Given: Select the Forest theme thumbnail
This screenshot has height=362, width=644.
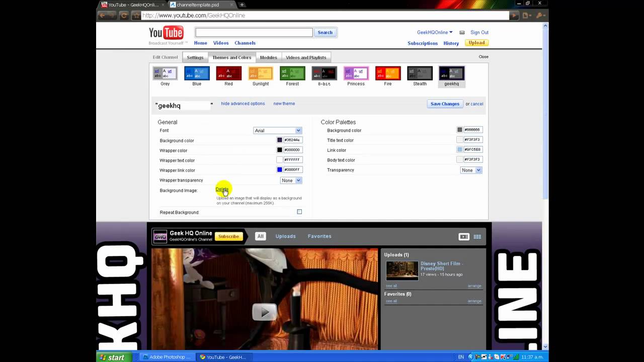Looking at the screenshot, I should tap(292, 73).
